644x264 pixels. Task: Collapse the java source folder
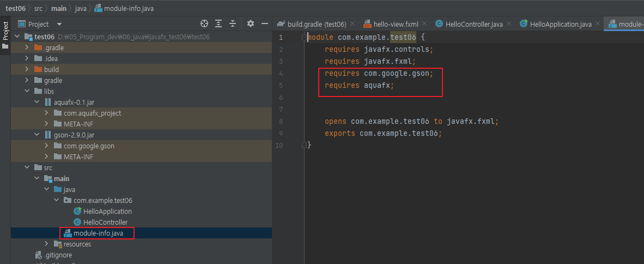coord(46,190)
